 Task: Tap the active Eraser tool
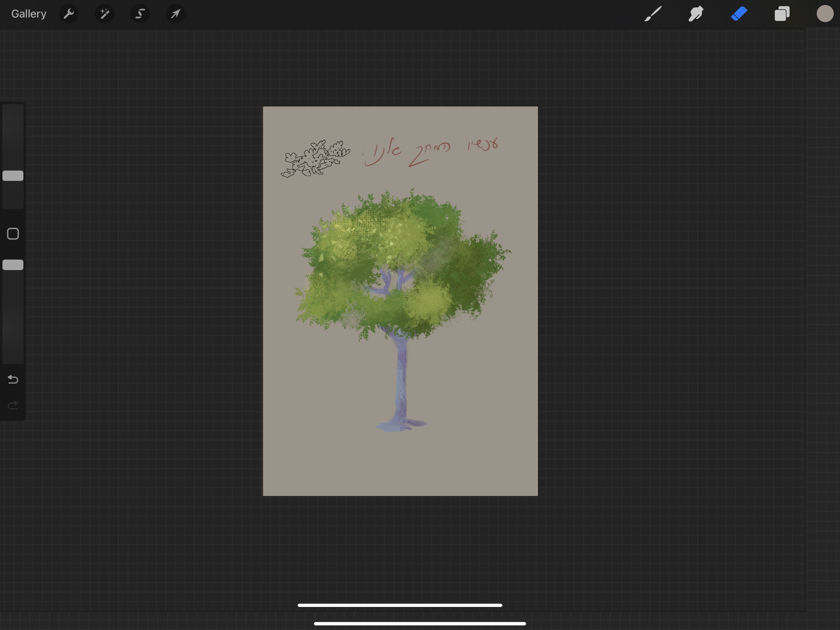(x=739, y=14)
